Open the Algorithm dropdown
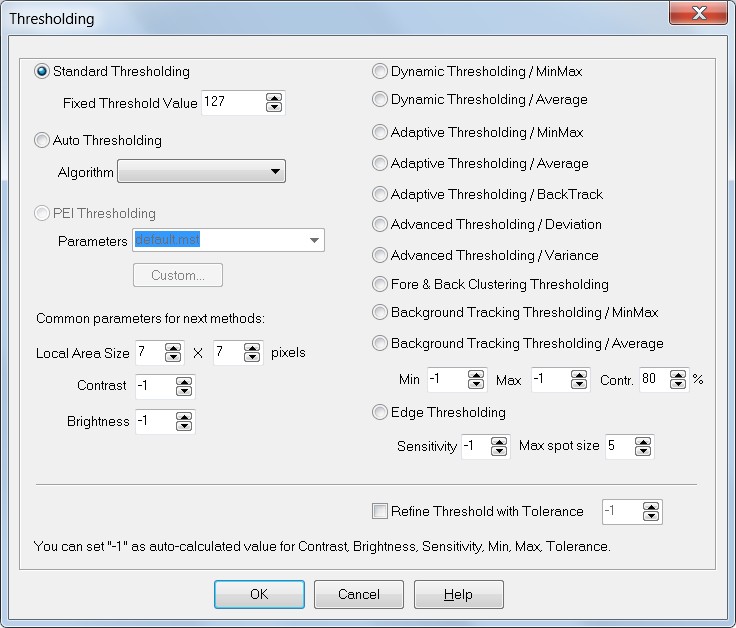 pos(201,171)
